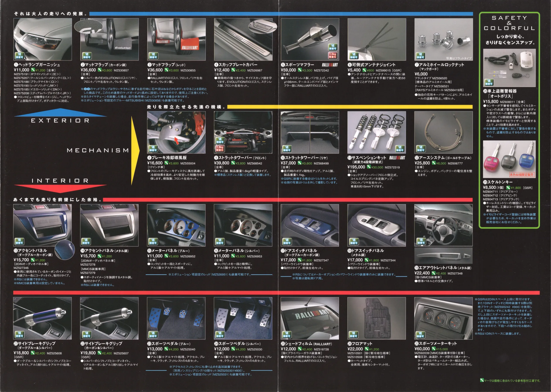551x392 pixels.
Task: Click the VII badge on the headlamp garnish photo
Action: click(x=19, y=56)
